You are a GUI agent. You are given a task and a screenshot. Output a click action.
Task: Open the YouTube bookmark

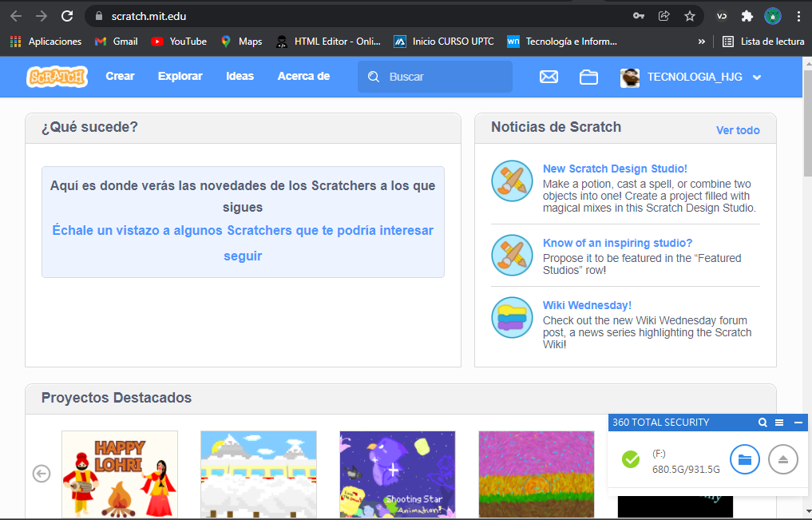(179, 42)
